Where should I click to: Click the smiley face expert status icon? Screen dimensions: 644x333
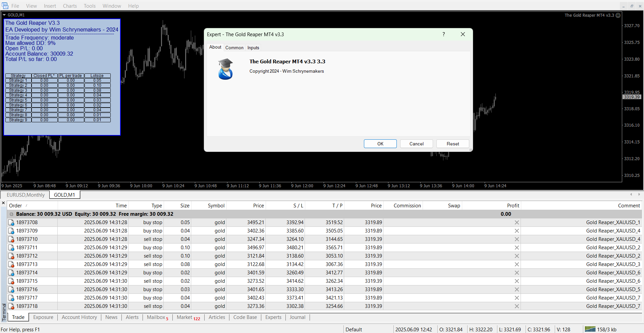(618, 15)
